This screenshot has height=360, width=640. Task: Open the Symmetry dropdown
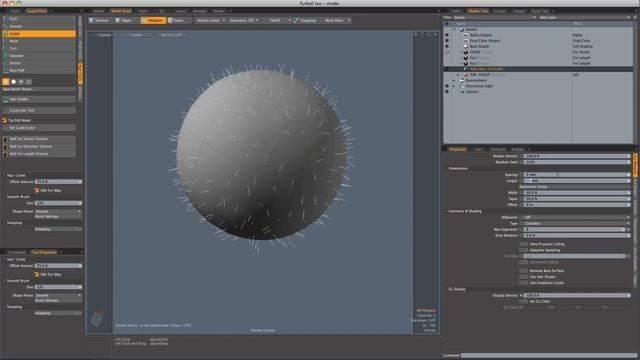point(243,20)
